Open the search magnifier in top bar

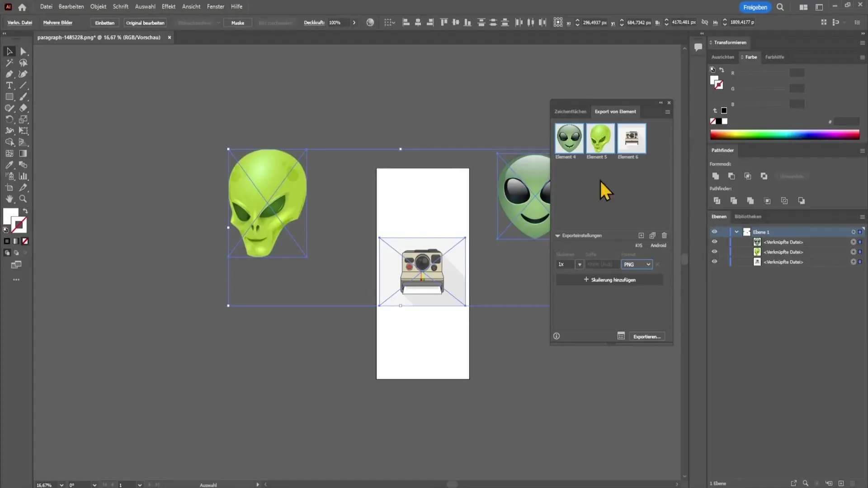click(780, 7)
